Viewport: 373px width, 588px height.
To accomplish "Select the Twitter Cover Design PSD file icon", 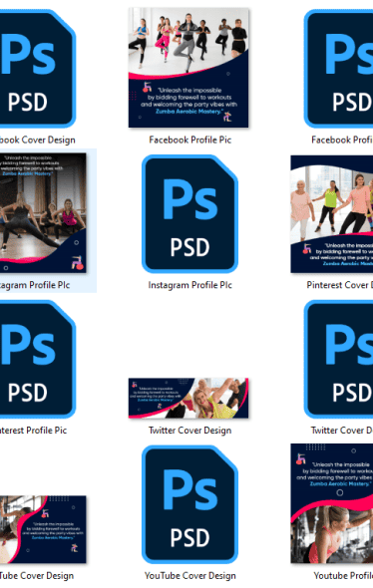I will pyautogui.click(x=338, y=359).
